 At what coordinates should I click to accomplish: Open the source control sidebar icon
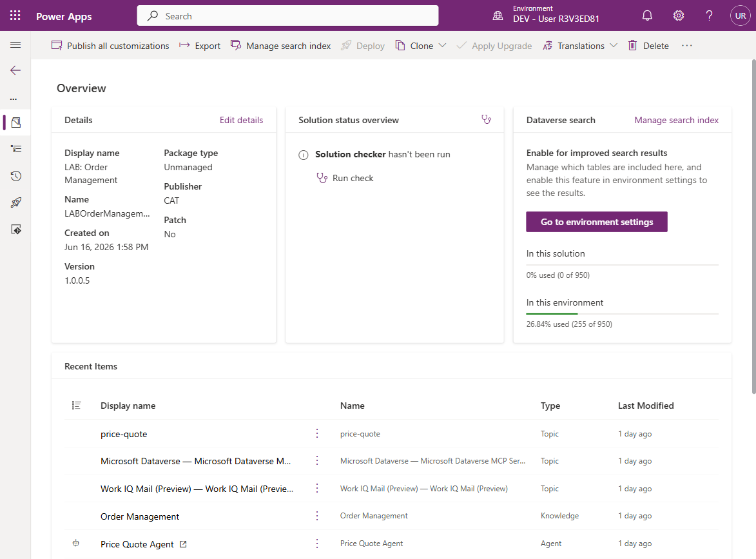tap(16, 230)
